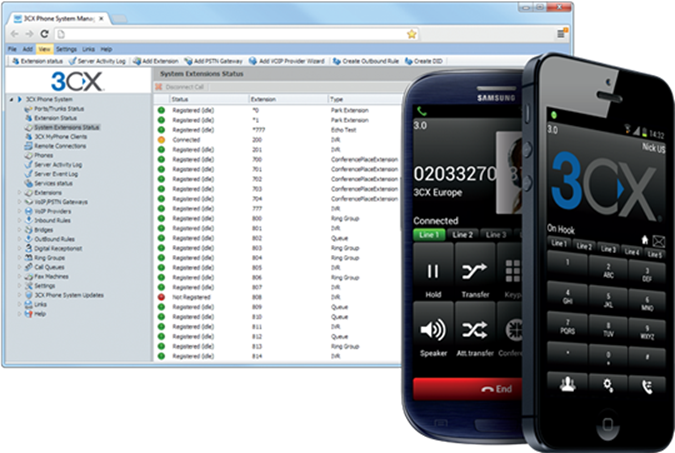This screenshot has width=675, height=453.
Task: Dial key 0 on the iPhone keypad
Action: (608, 358)
